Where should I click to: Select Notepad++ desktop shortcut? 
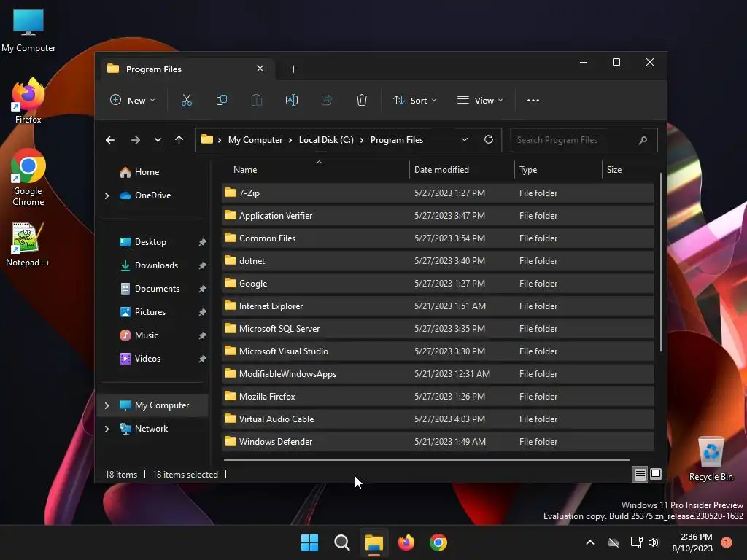click(x=28, y=244)
